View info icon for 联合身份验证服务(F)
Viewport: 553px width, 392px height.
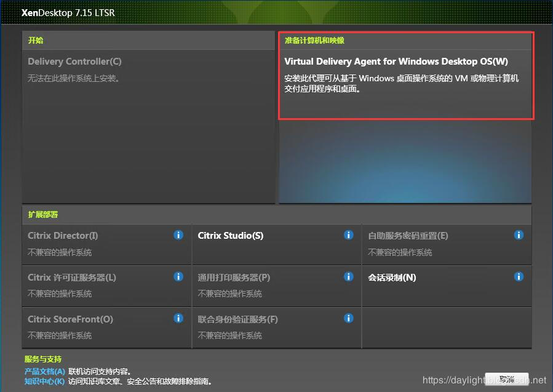[348, 318]
